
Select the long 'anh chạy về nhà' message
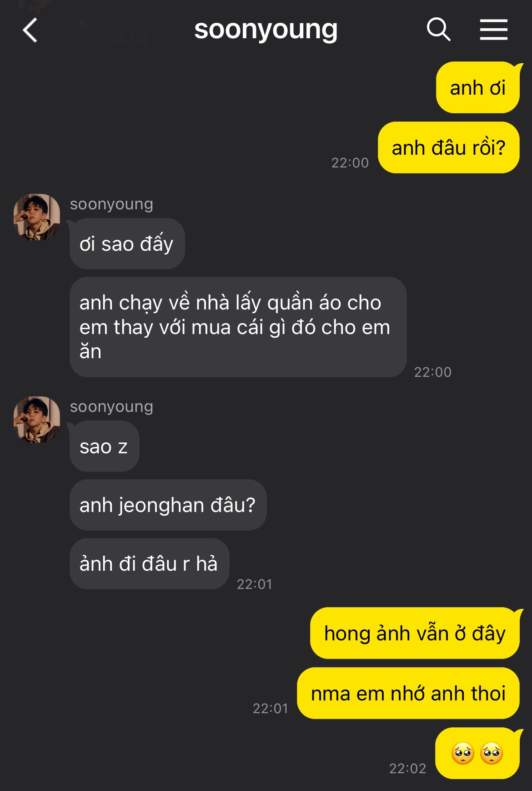pos(238,327)
